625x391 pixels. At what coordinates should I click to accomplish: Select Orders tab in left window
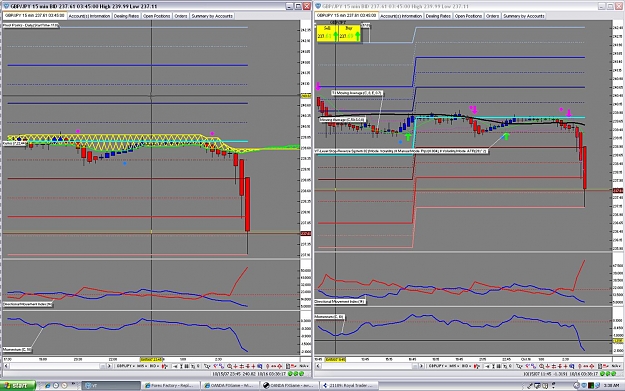click(181, 16)
